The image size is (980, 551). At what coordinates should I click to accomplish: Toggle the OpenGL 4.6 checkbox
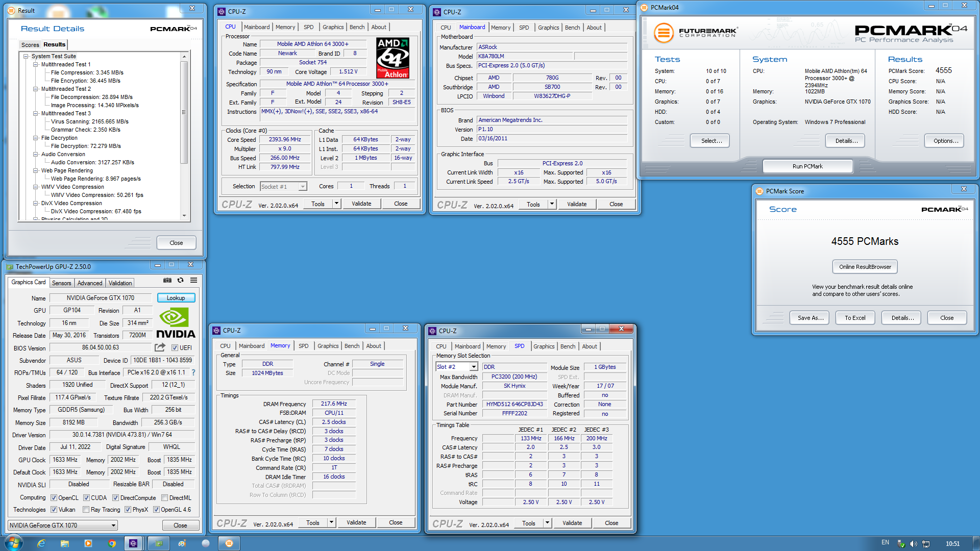click(156, 510)
